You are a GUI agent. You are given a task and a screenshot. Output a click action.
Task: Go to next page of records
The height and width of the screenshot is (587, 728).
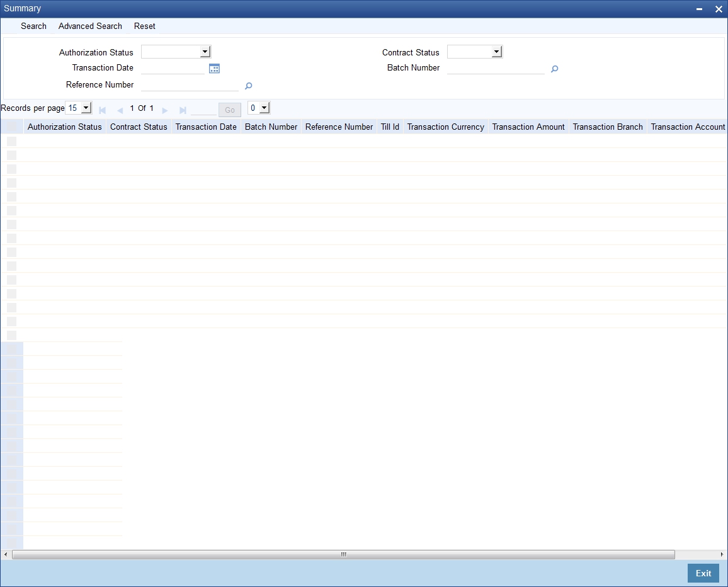tap(165, 110)
